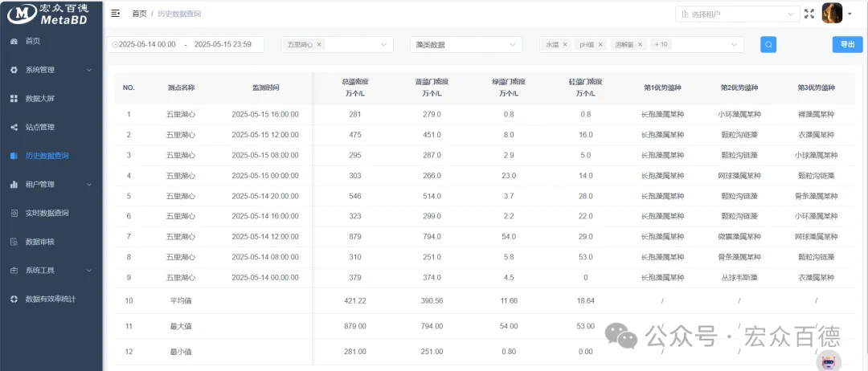Viewport: 868px width, 371px height.
Task: Click the 网球藻属某种 cell in row 4
Action: [739, 176]
